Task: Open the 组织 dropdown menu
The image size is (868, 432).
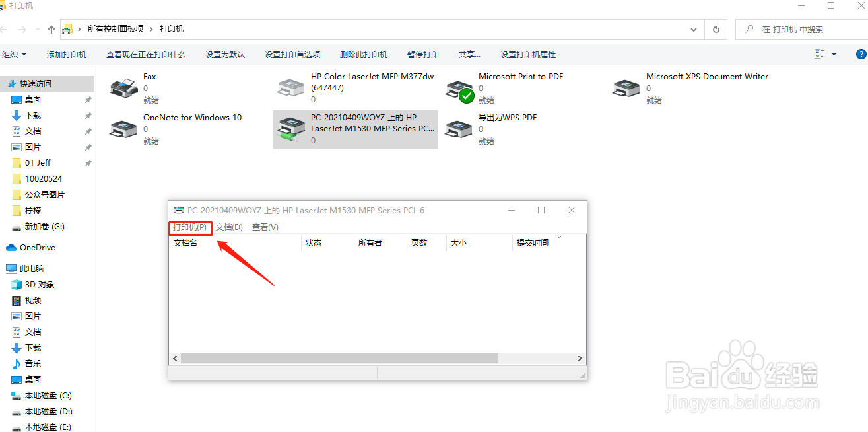Action: [15, 54]
